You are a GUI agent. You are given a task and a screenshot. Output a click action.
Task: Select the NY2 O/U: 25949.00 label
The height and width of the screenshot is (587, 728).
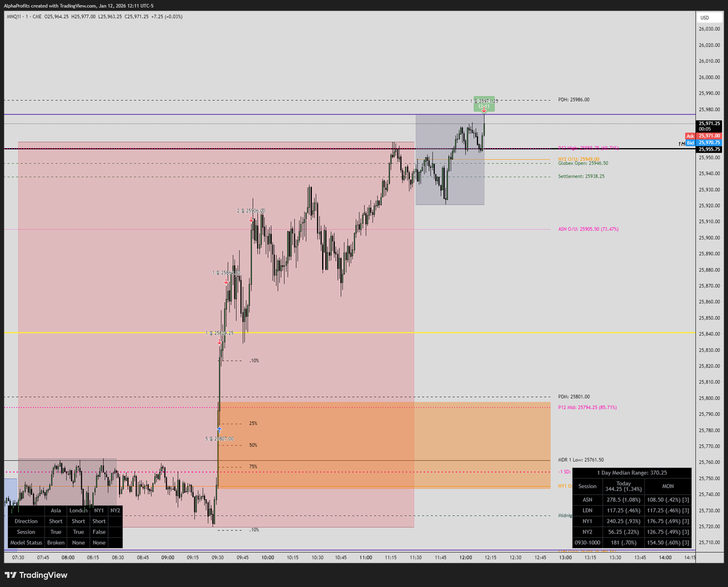point(579,159)
